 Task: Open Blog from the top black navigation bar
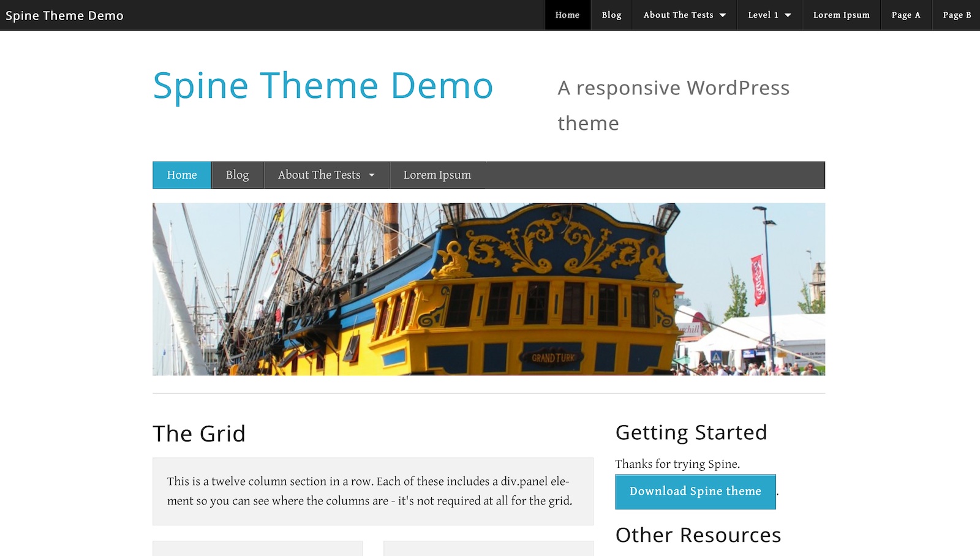point(611,15)
